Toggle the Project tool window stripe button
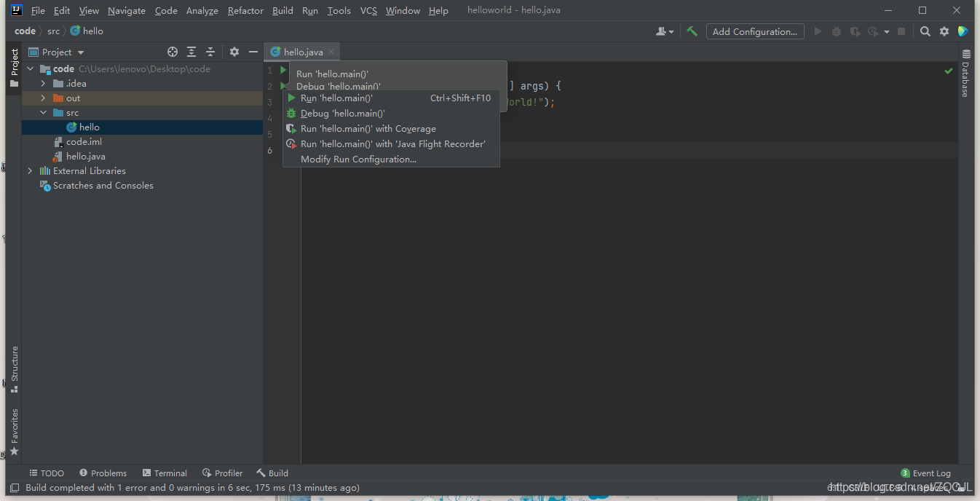This screenshot has width=980, height=501. point(15,68)
